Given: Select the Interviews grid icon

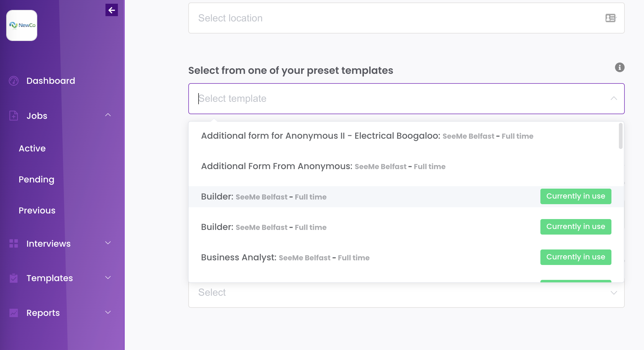Looking at the screenshot, I should [14, 244].
